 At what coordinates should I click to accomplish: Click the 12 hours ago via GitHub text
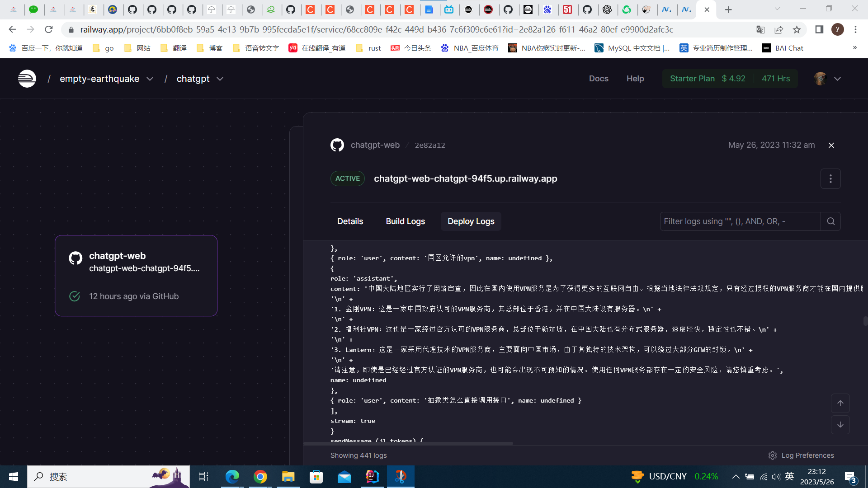point(134,296)
